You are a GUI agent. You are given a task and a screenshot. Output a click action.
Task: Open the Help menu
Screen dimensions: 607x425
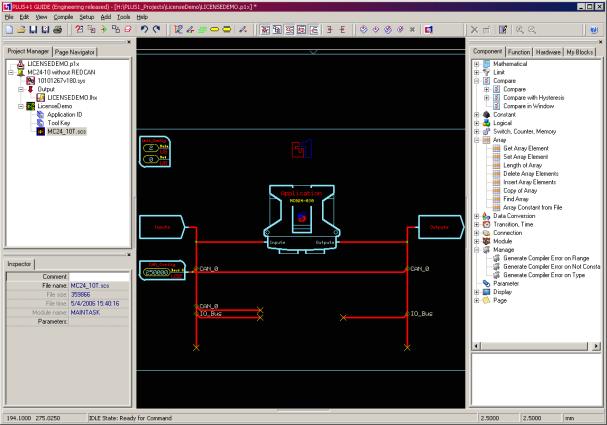click(142, 17)
